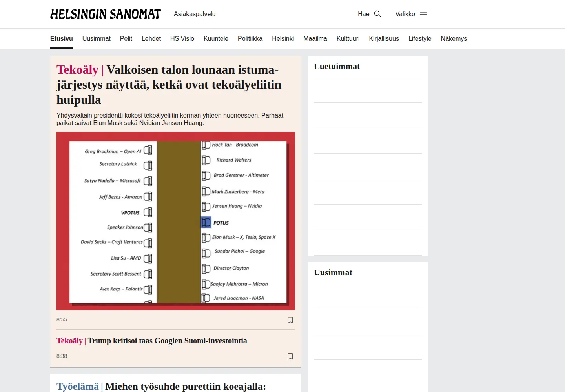The image size is (565, 392).
Task: Click the Luetuimmat sidebar heading
Action: [337, 66]
